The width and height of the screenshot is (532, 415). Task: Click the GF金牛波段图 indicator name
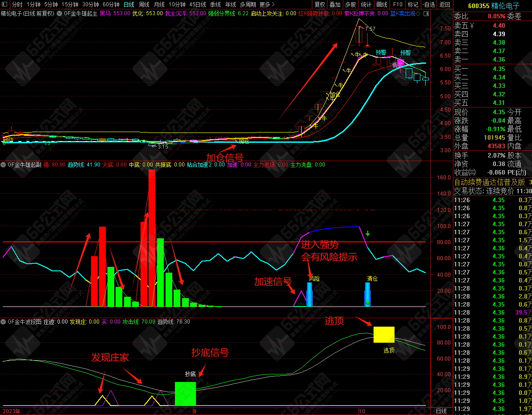pos(25,322)
